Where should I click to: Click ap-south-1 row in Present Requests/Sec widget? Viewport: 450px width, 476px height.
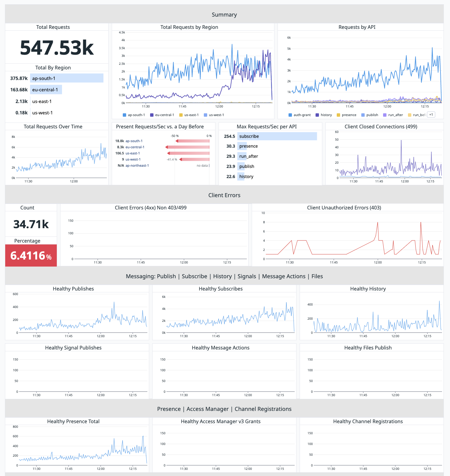162,141
